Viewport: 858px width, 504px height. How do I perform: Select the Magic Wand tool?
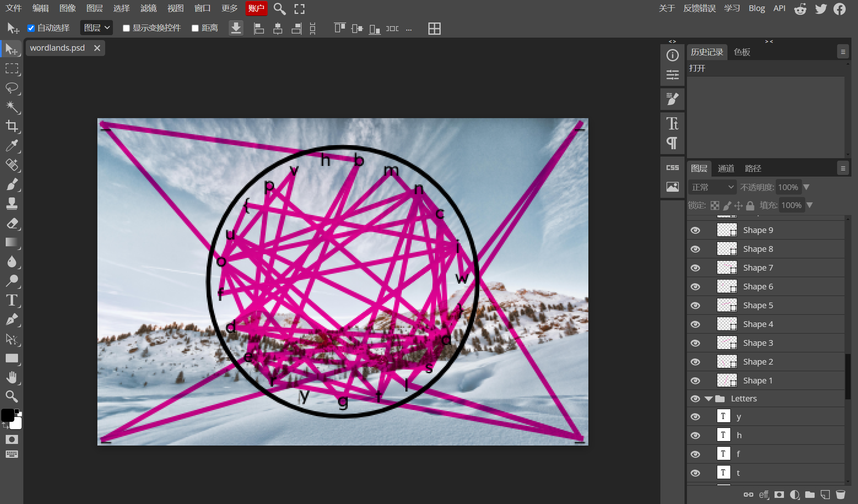click(x=12, y=107)
